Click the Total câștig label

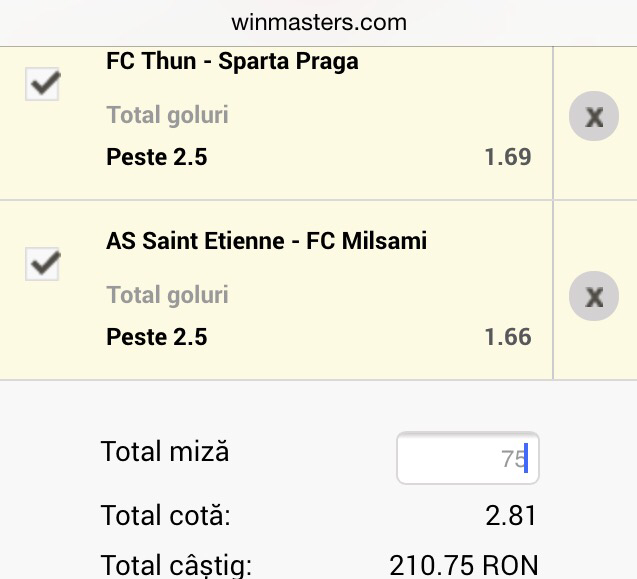pos(176,565)
